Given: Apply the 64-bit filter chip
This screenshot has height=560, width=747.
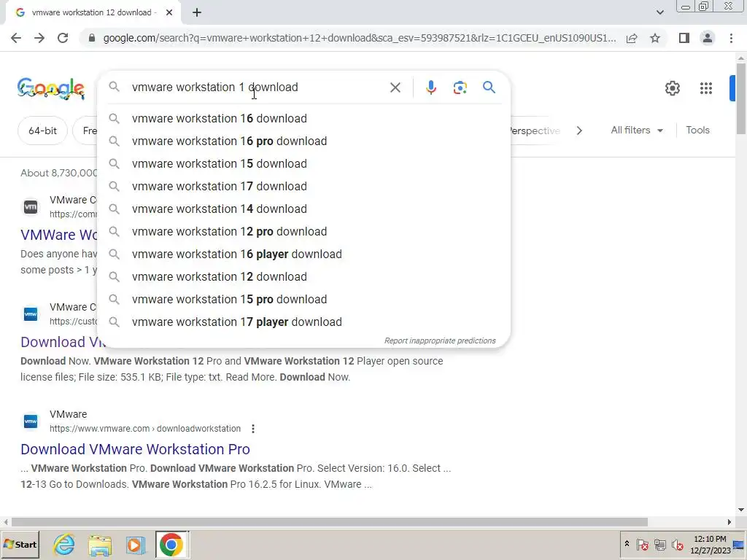Looking at the screenshot, I should [42, 131].
